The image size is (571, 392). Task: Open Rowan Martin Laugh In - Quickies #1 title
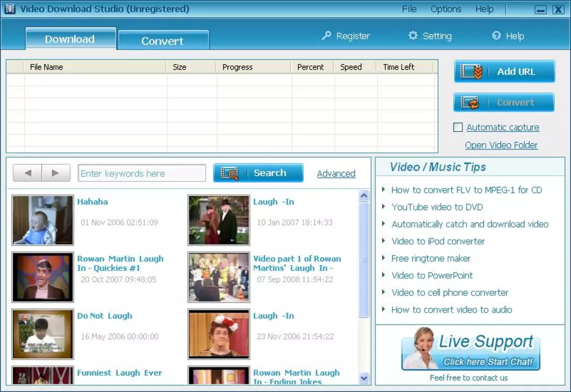121,263
